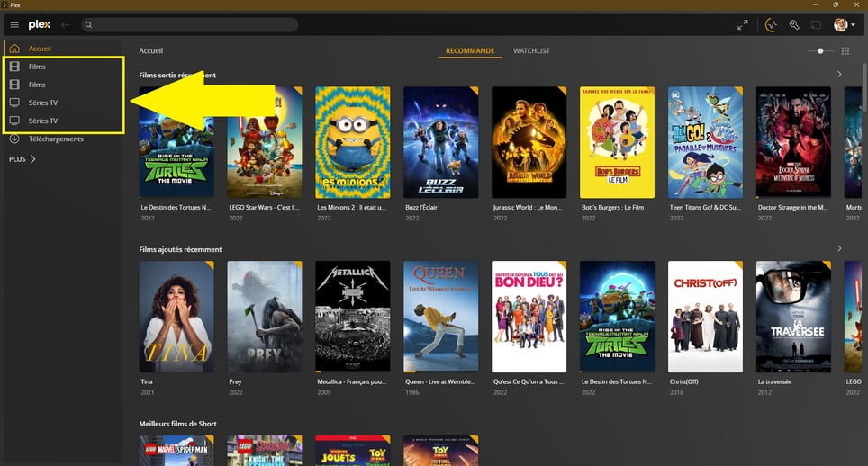Viewport: 868px width, 466px height.
Task: Open the Queen Live at Wembley poster
Action: point(440,316)
